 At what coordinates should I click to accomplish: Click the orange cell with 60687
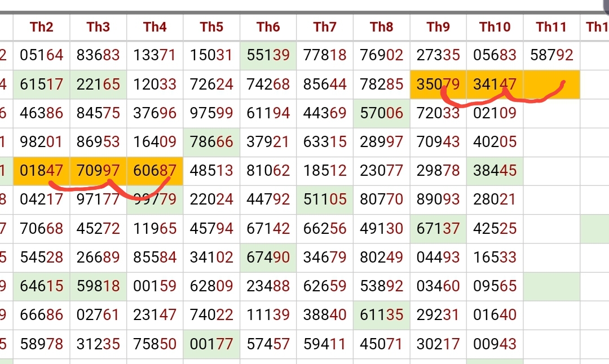155,170
